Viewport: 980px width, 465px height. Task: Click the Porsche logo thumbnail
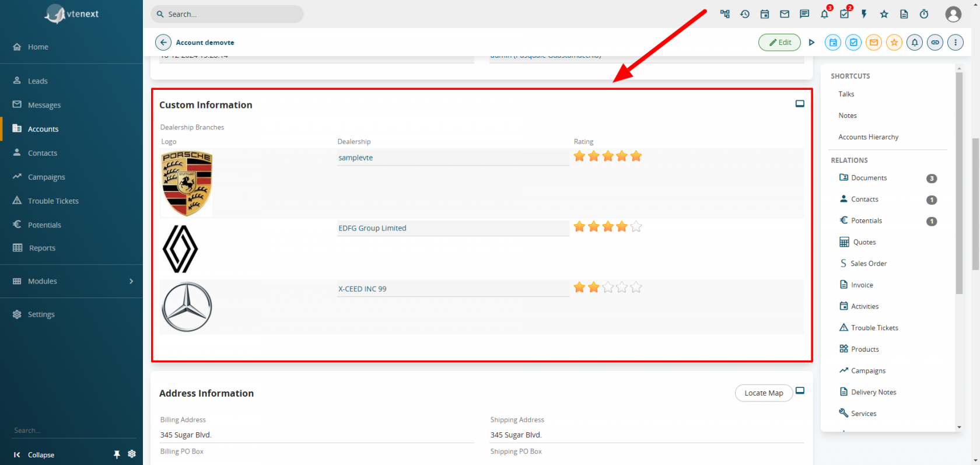[x=187, y=183]
